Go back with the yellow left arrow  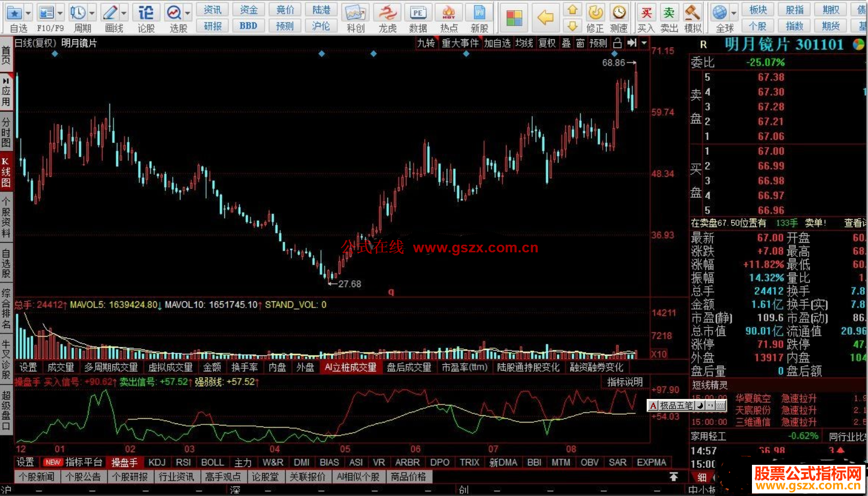(x=545, y=18)
